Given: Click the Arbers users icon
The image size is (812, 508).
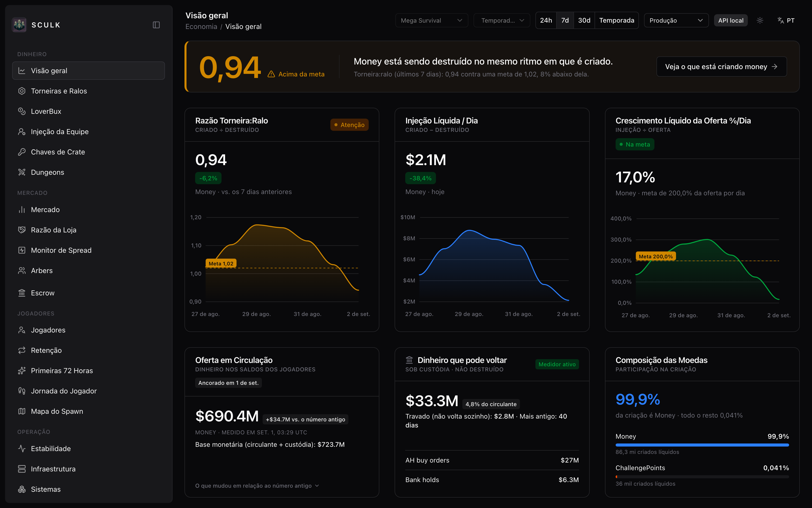Looking at the screenshot, I should [x=22, y=271].
